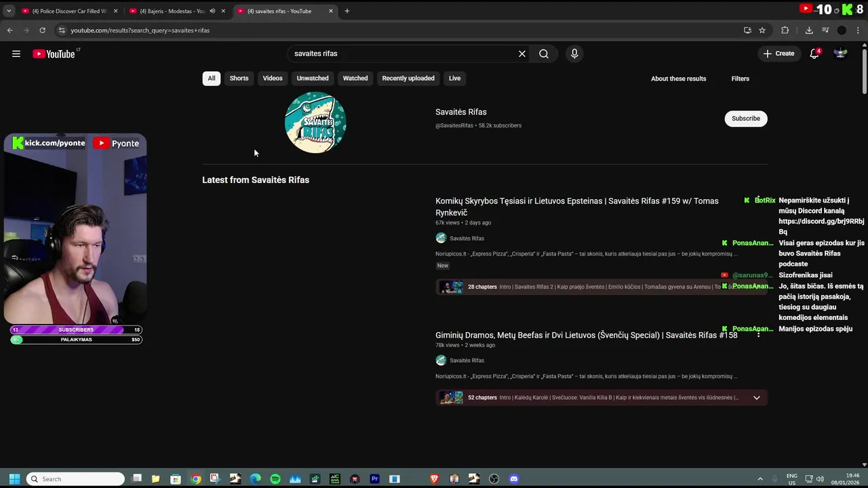Mute the Bajeris - Modestas tab audio
The image size is (868, 488).
tap(212, 11)
